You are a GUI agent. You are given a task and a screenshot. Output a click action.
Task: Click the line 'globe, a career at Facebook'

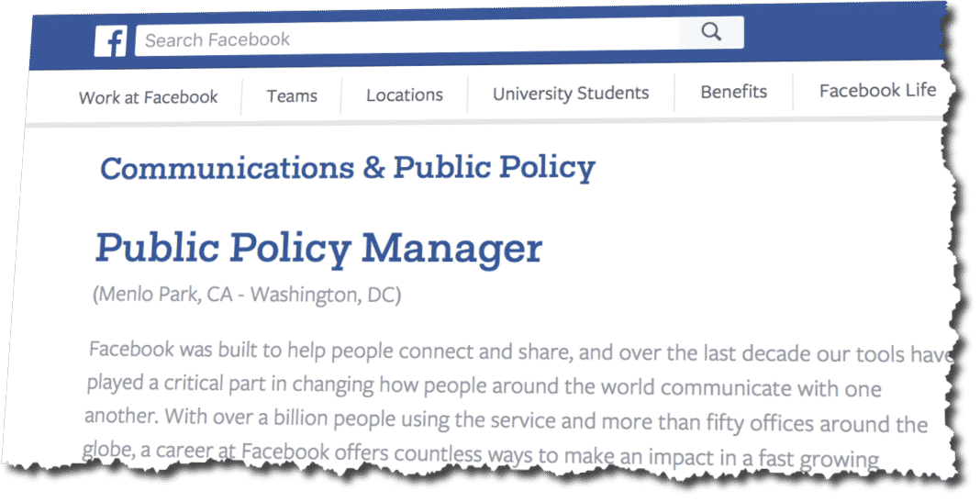click(480, 454)
